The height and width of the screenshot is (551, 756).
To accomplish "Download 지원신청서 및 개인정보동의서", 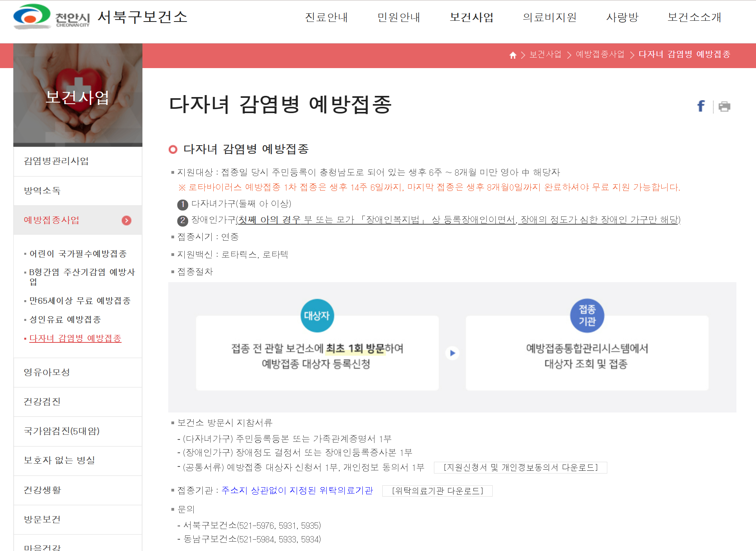I will pyautogui.click(x=520, y=468).
